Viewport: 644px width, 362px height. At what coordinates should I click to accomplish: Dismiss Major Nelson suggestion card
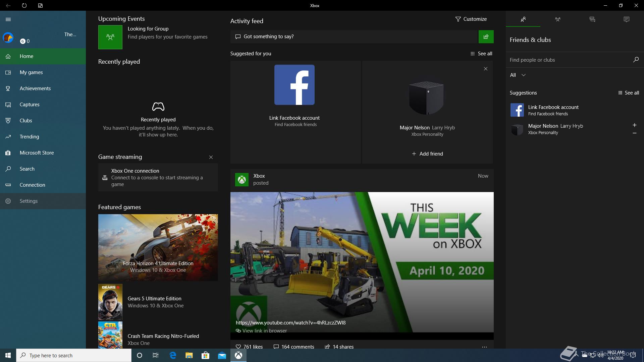(x=486, y=69)
